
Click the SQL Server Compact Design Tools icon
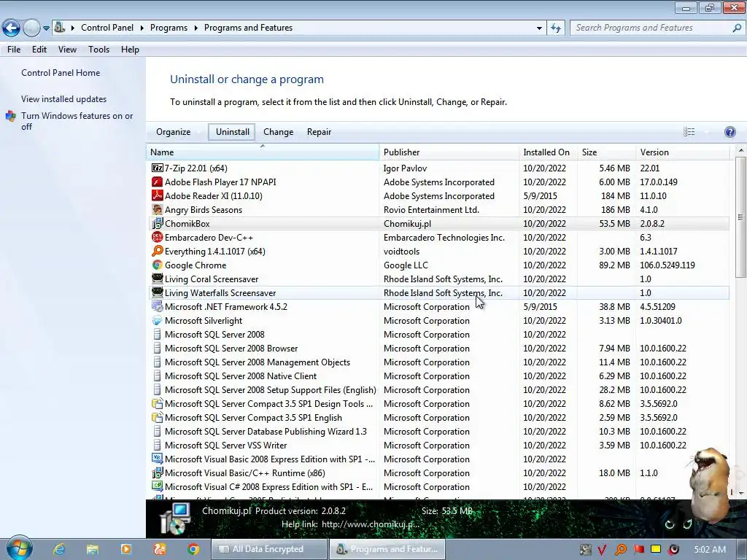point(158,403)
